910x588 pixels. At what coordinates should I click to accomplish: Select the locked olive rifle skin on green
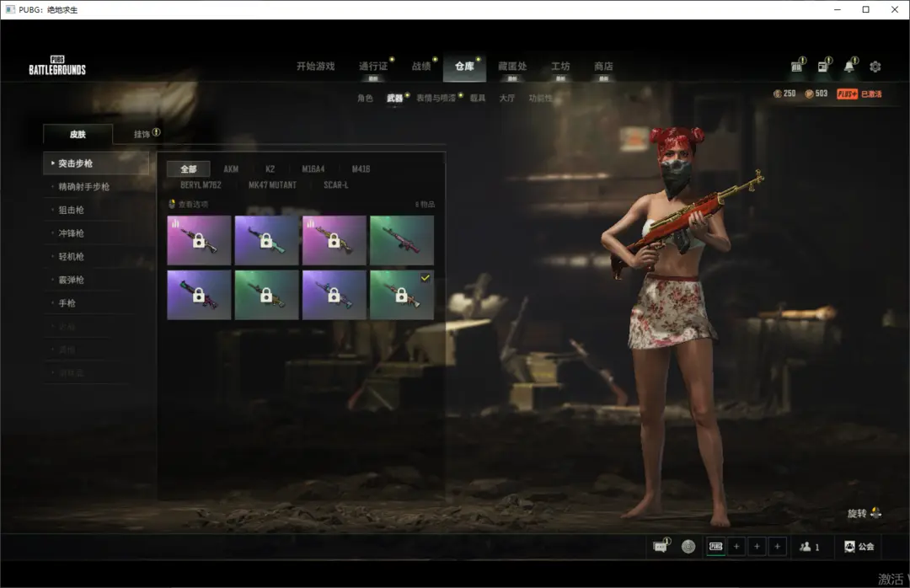tap(266, 295)
